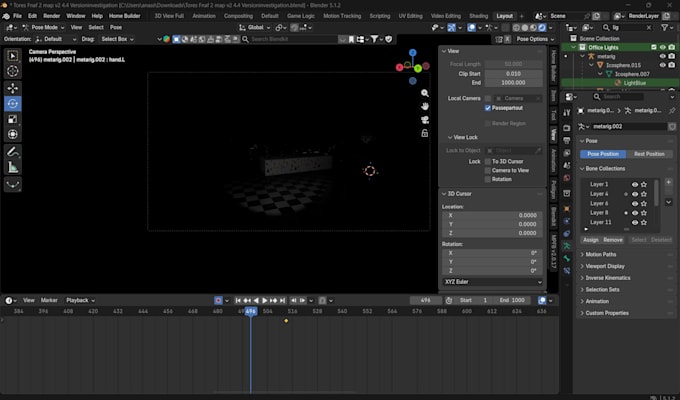The height and width of the screenshot is (400, 680).
Task: Click the viewport zoom magnifier icon
Action: pos(425,93)
